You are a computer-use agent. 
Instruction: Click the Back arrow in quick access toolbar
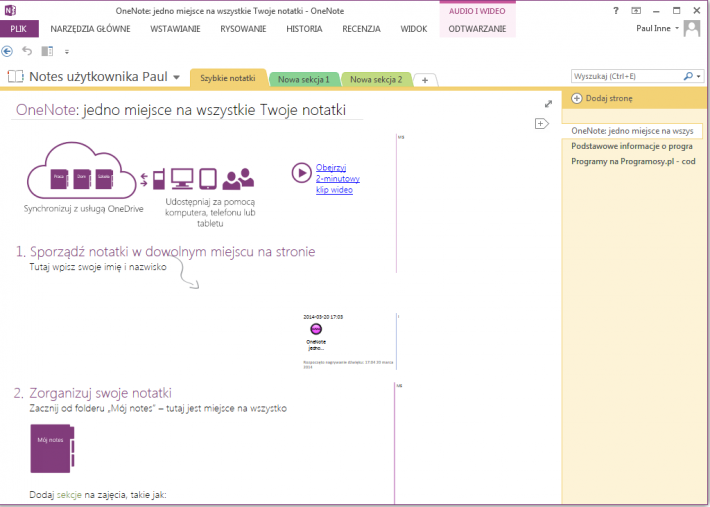(7, 51)
